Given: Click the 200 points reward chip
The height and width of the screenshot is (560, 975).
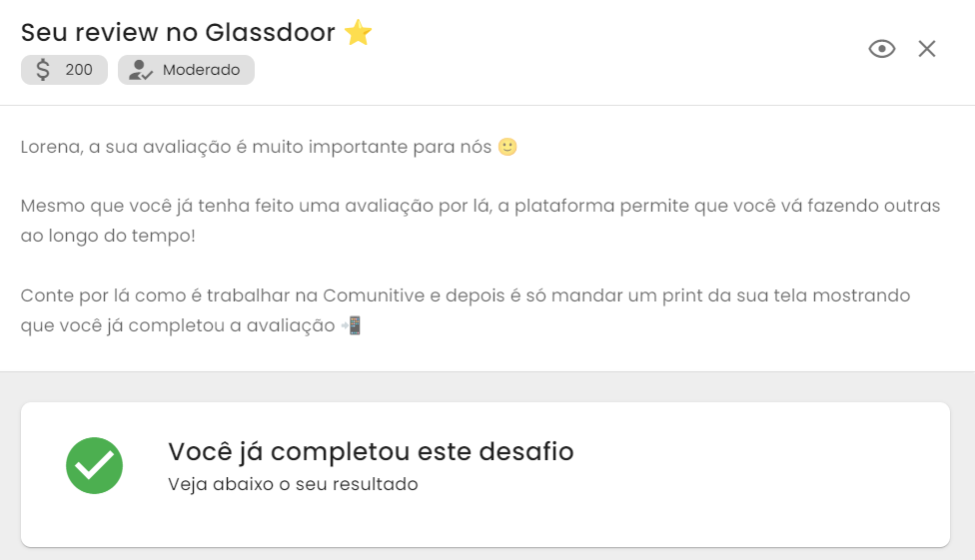Looking at the screenshot, I should pos(64,70).
